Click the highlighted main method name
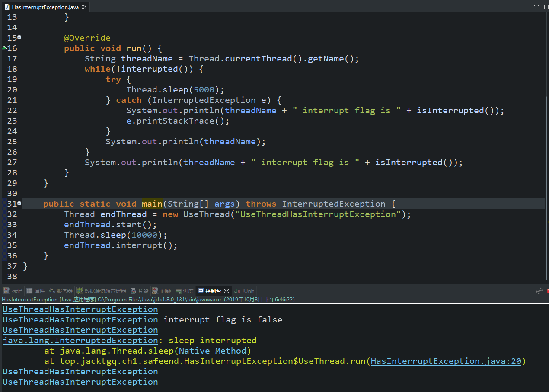Screen dimensions: 549x392 pyautogui.click(x=152, y=204)
